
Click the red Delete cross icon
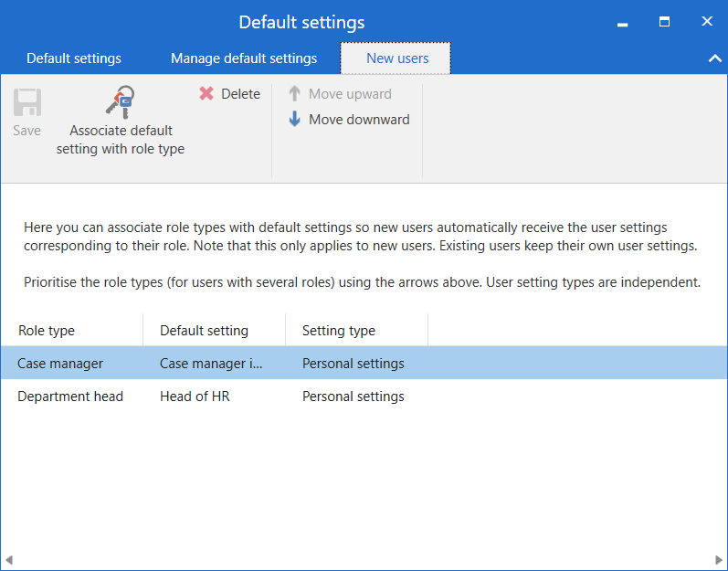point(206,94)
